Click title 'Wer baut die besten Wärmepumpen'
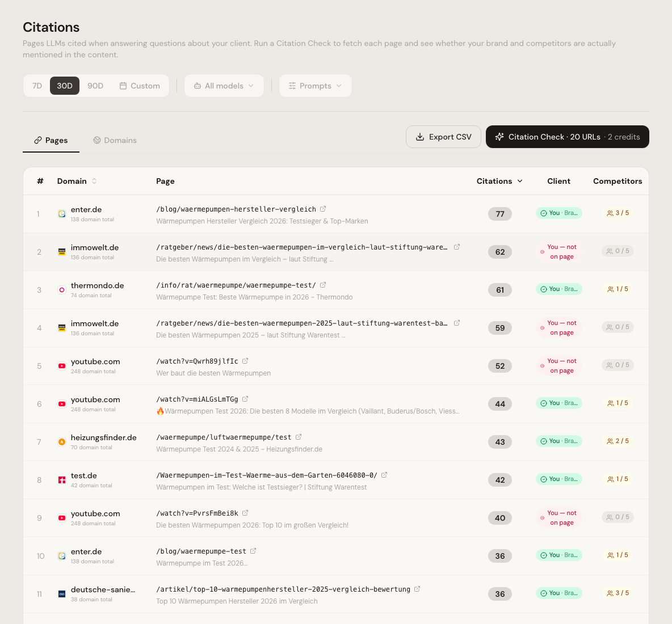Screen dimensions: 672x624 (213, 373)
